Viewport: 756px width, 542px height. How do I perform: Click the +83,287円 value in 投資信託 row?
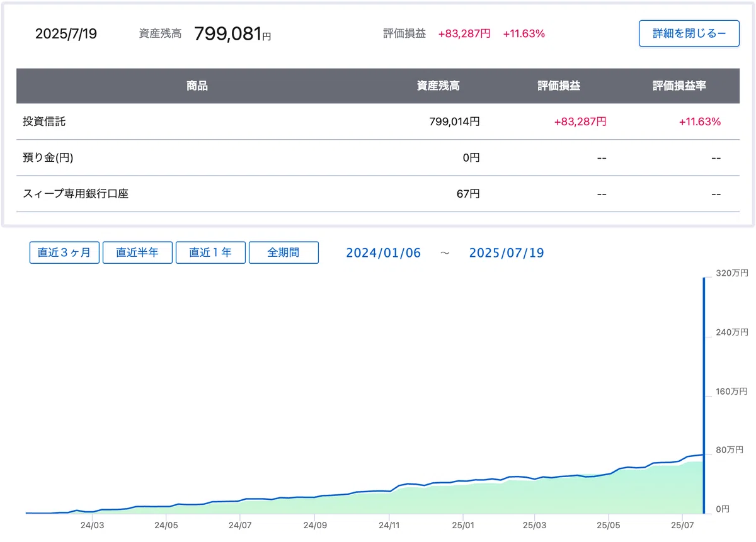point(580,121)
